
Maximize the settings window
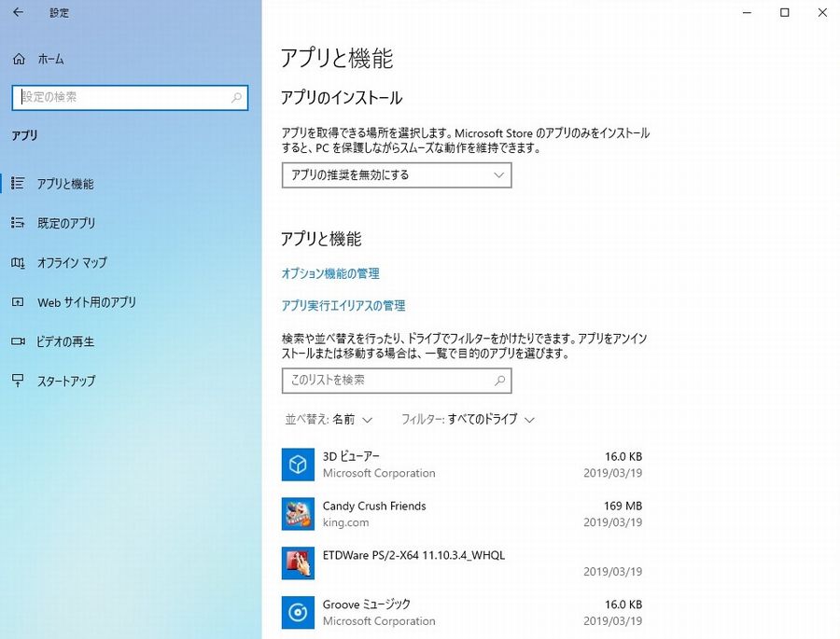coord(785,12)
